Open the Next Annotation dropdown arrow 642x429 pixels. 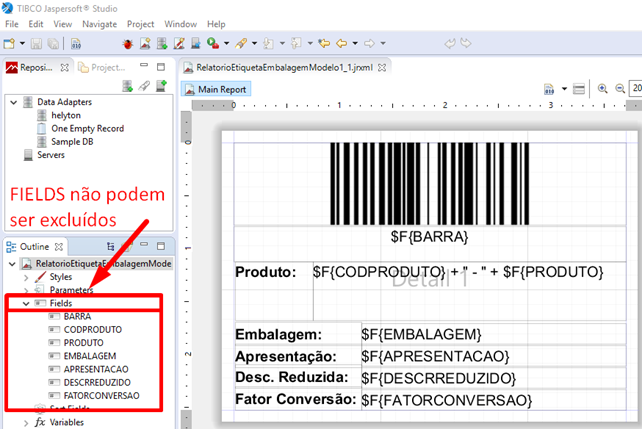282,43
